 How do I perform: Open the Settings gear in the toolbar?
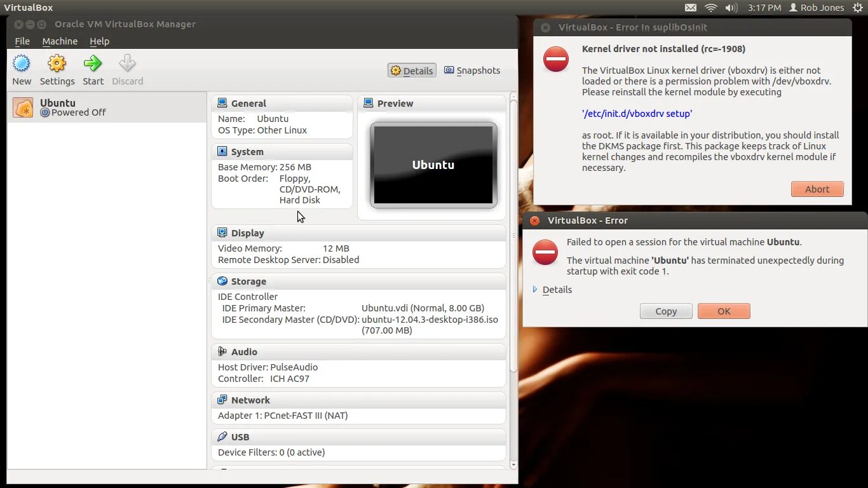point(57,64)
